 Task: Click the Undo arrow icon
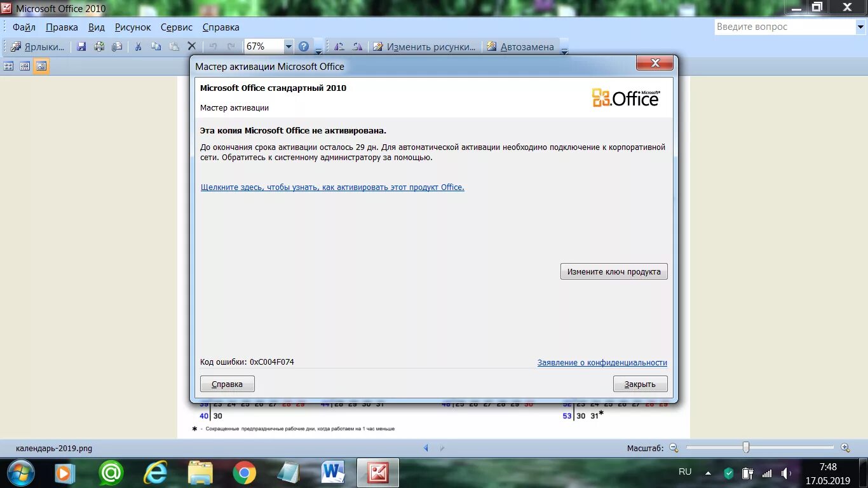214,46
